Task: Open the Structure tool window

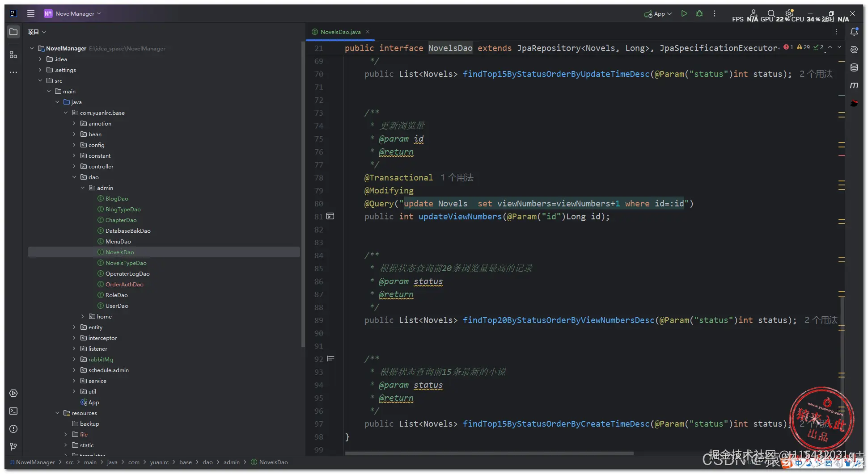Action: click(13, 55)
